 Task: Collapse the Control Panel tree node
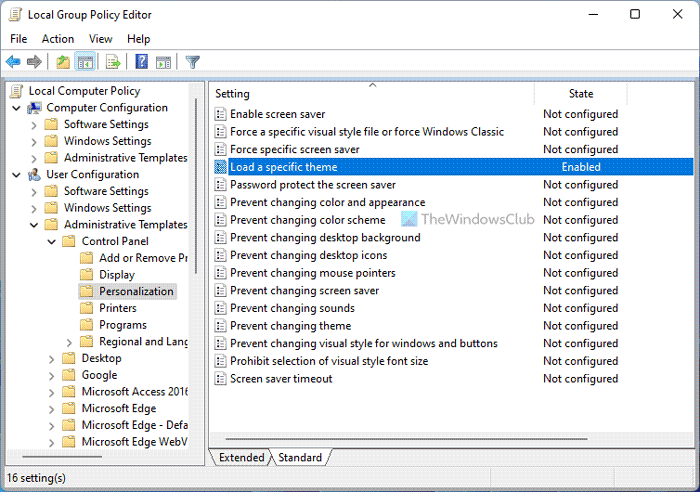51,242
